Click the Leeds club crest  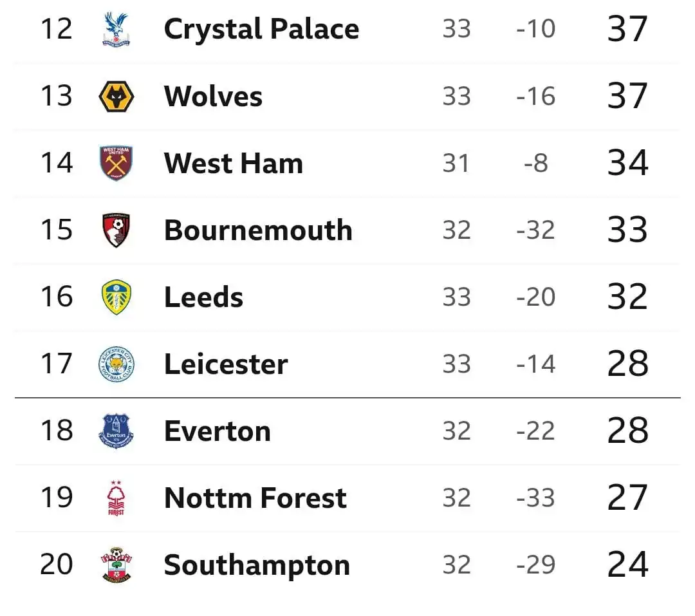116,297
